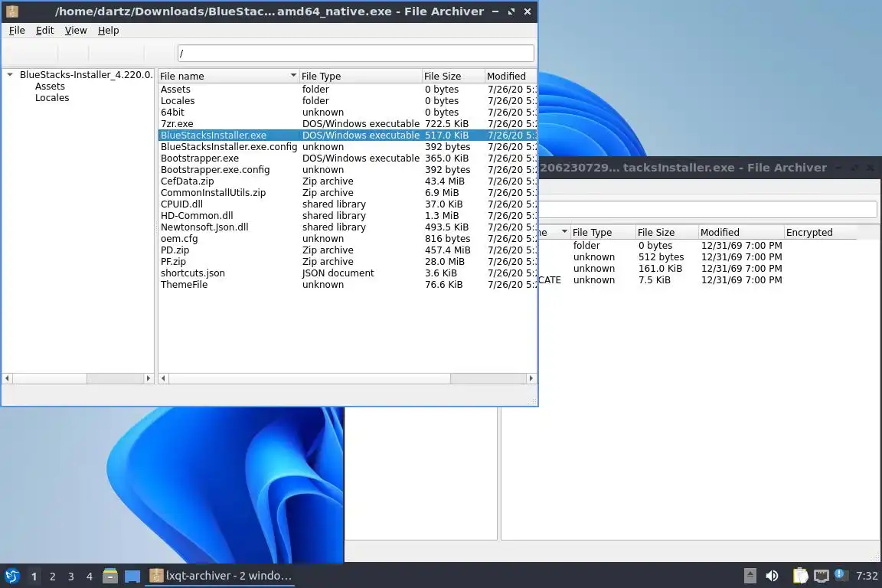Select the 64bit file row

tap(348, 113)
